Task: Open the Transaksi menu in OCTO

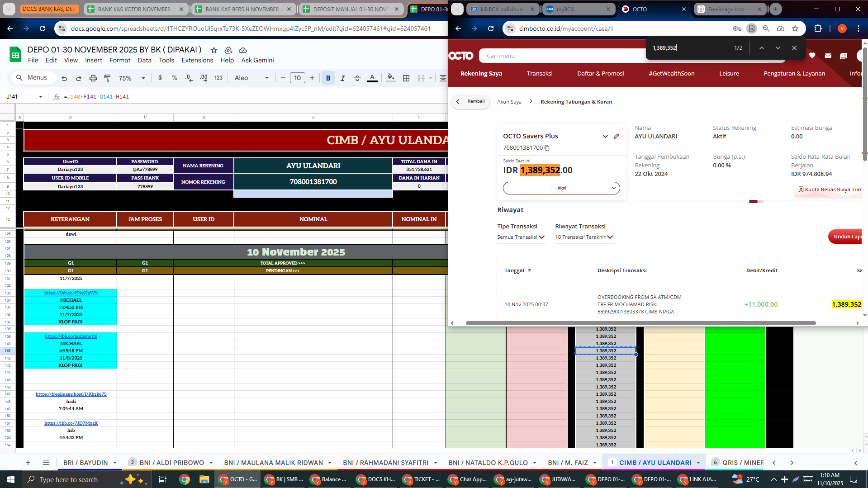Action: click(540, 74)
